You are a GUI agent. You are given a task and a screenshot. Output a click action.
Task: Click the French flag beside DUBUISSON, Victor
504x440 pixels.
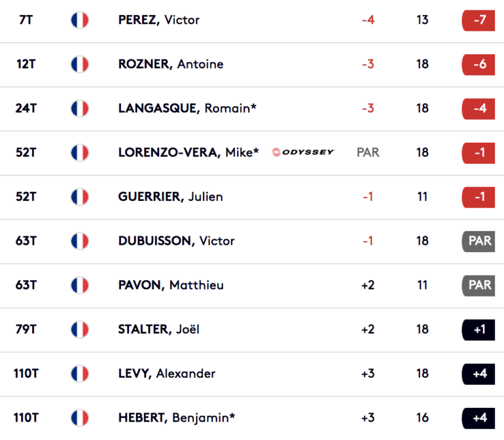[80, 241]
